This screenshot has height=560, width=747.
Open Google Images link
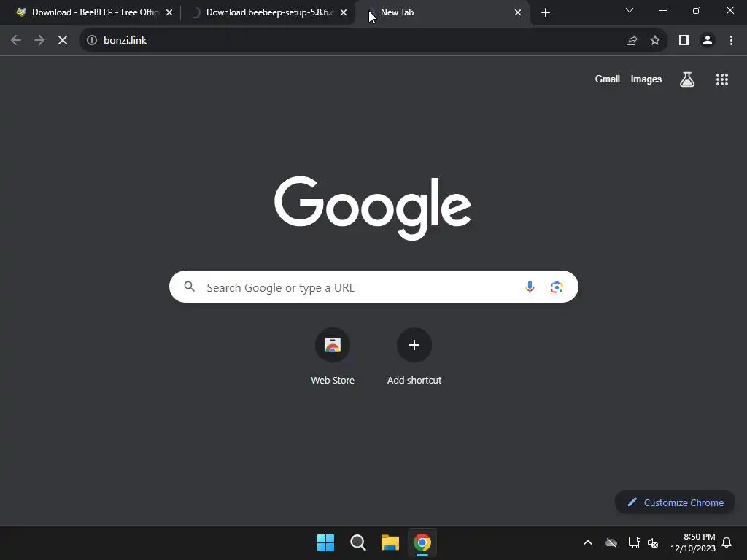[x=646, y=79]
